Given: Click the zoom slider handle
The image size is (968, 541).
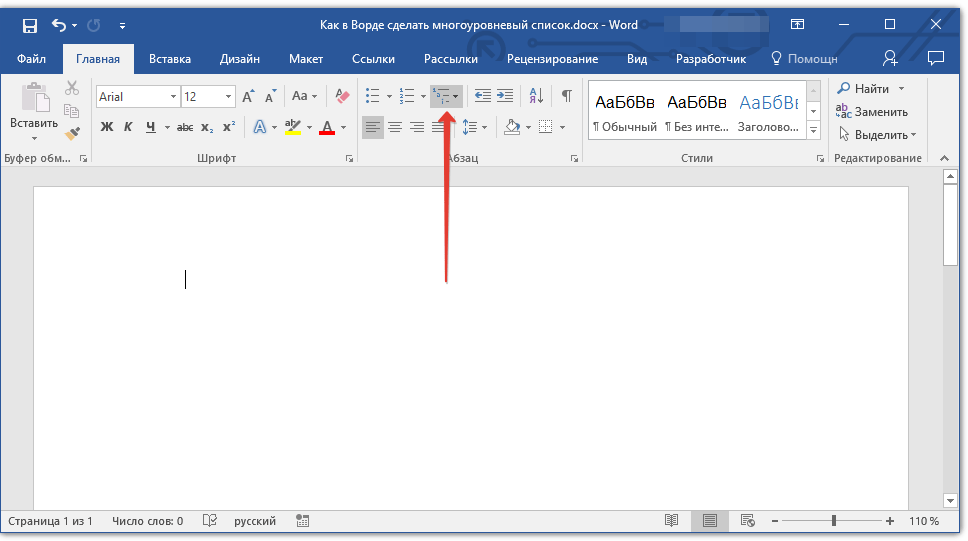Looking at the screenshot, I should tap(833, 521).
